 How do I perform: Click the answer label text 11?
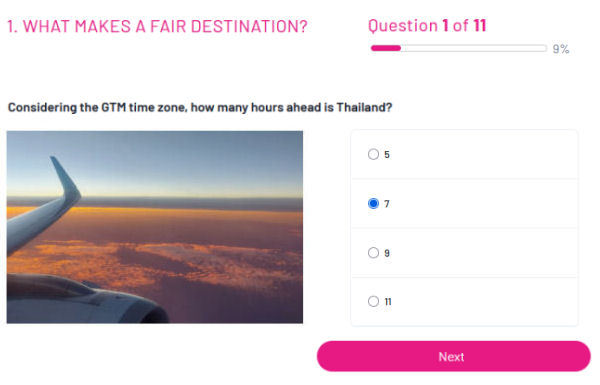[388, 302]
